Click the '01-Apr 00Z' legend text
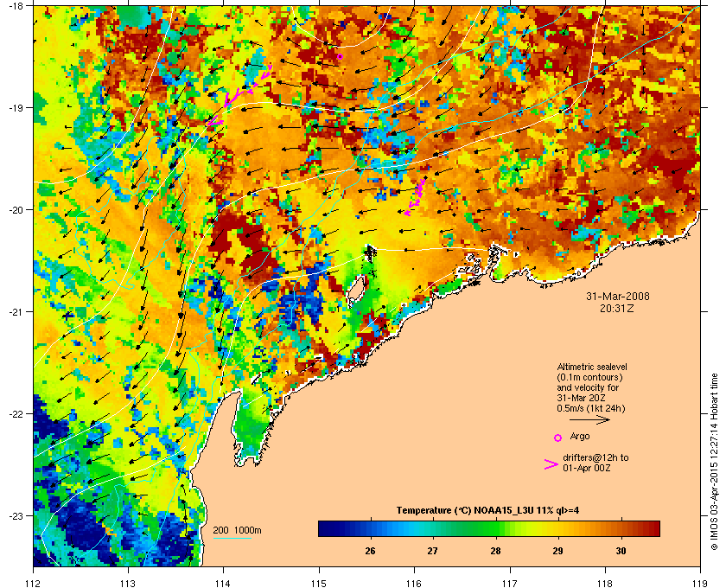726x588 pixels. [x=587, y=468]
